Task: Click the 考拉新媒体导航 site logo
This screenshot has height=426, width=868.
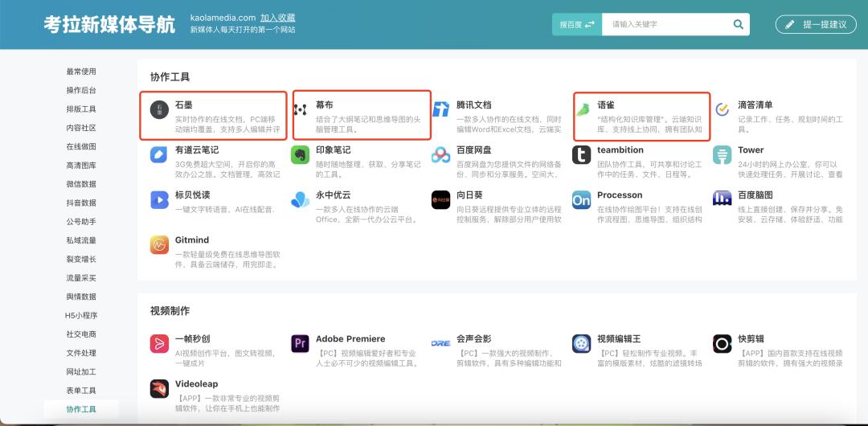Action: click(109, 25)
